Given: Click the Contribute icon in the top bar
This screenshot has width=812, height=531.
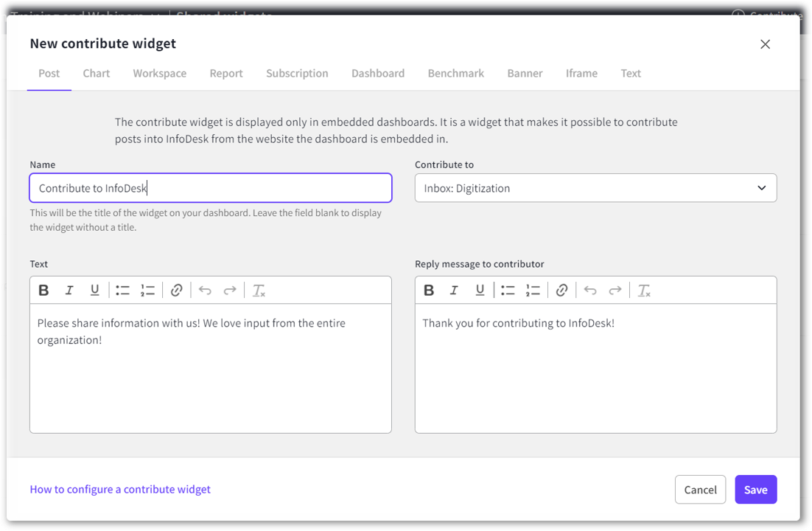Looking at the screenshot, I should click(737, 16).
